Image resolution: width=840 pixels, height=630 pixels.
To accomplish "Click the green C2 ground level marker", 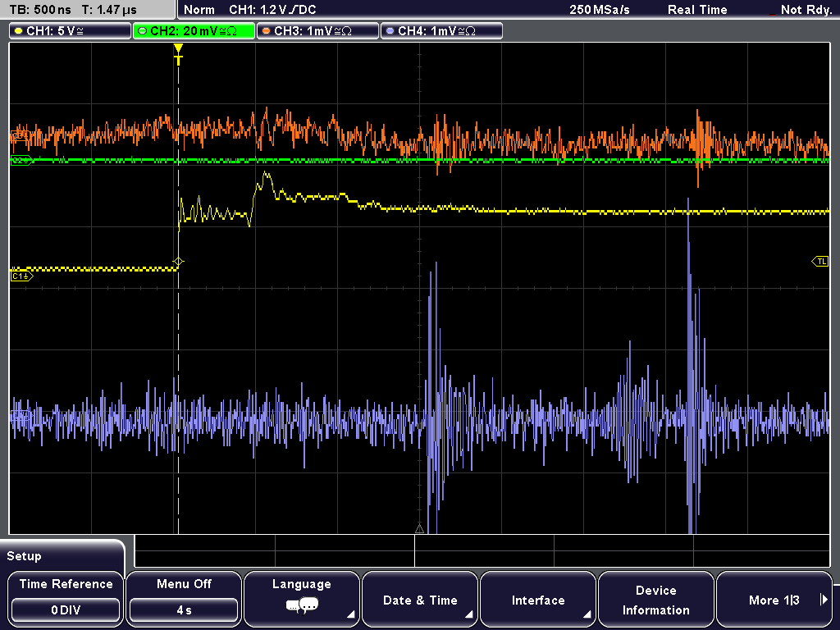I will pos(21,160).
